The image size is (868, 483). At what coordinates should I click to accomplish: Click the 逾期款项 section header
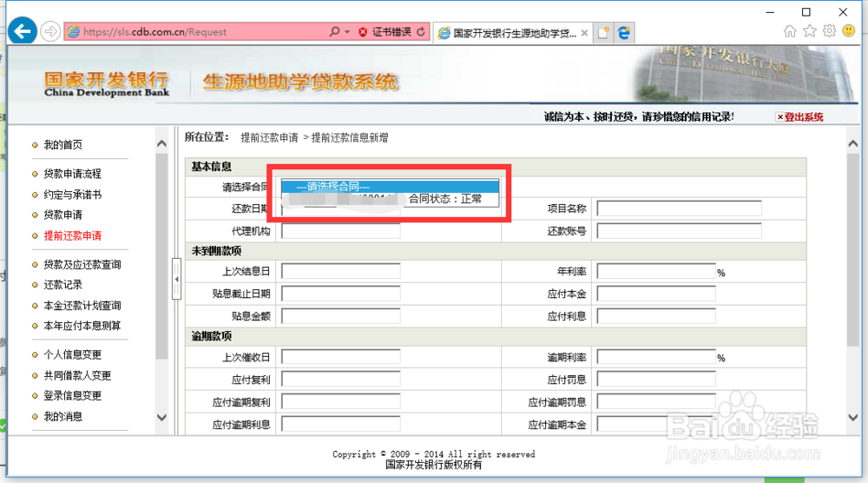[212, 336]
